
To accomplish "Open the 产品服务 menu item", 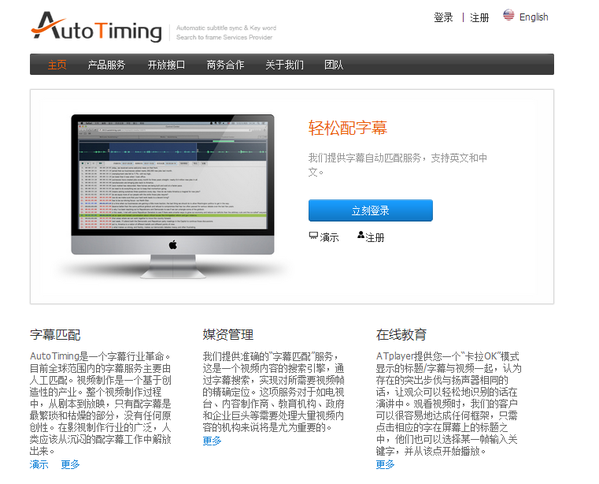I will click(107, 65).
